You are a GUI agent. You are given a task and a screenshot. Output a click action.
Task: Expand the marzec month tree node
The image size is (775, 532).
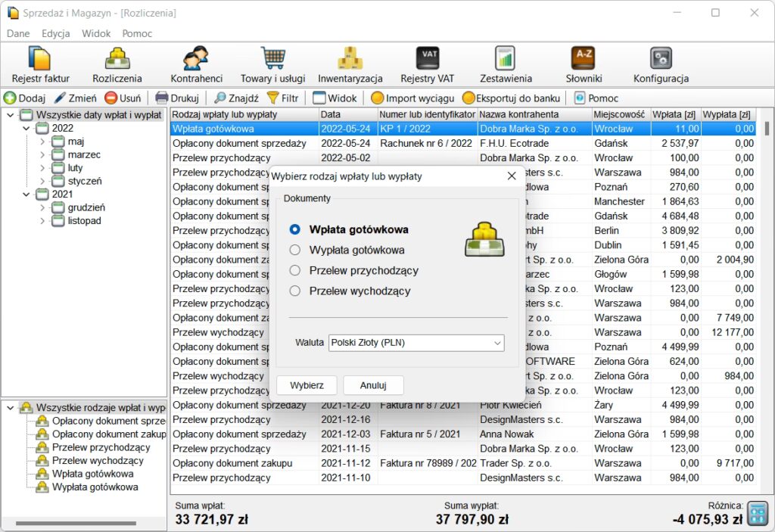pyautogui.click(x=43, y=155)
